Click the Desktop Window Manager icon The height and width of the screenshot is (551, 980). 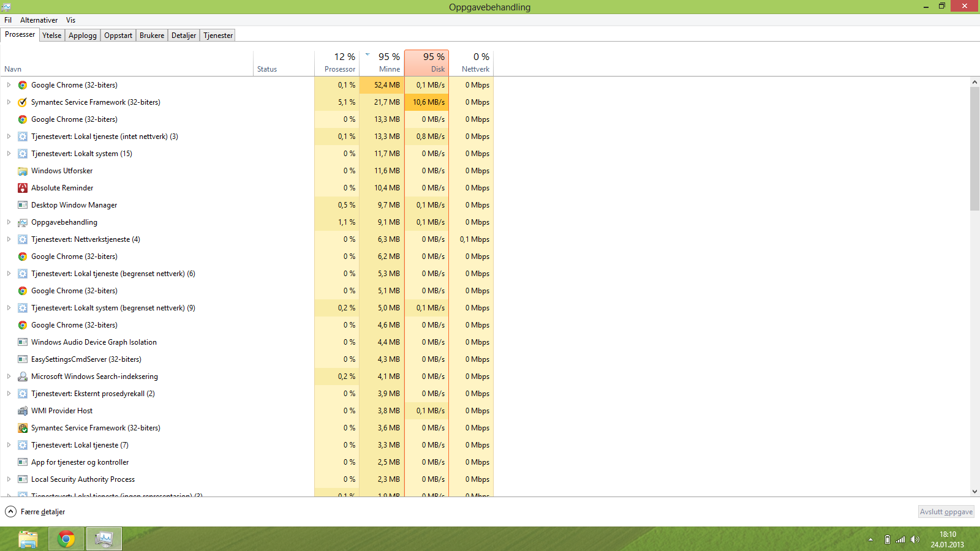[23, 205]
